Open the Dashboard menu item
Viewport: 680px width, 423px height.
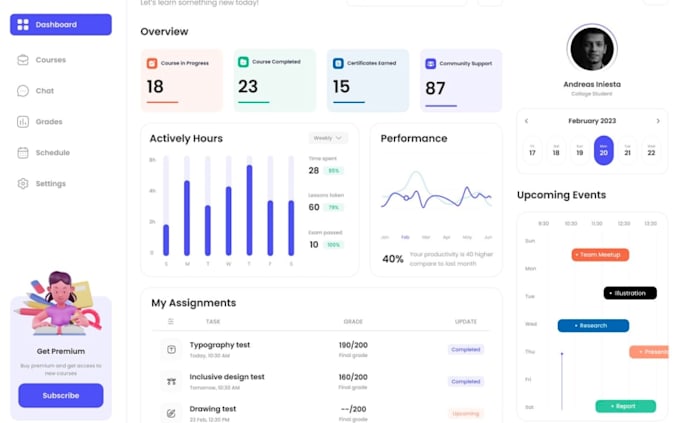coord(61,25)
